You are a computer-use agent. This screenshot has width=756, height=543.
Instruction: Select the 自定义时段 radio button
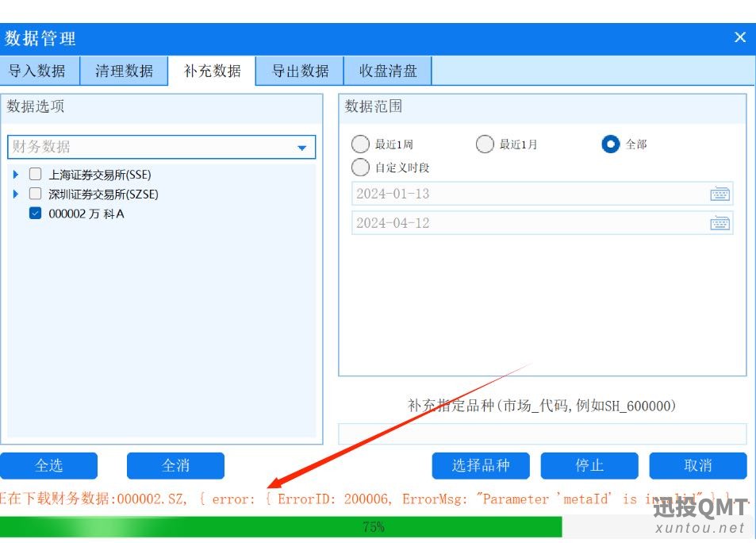click(360, 168)
